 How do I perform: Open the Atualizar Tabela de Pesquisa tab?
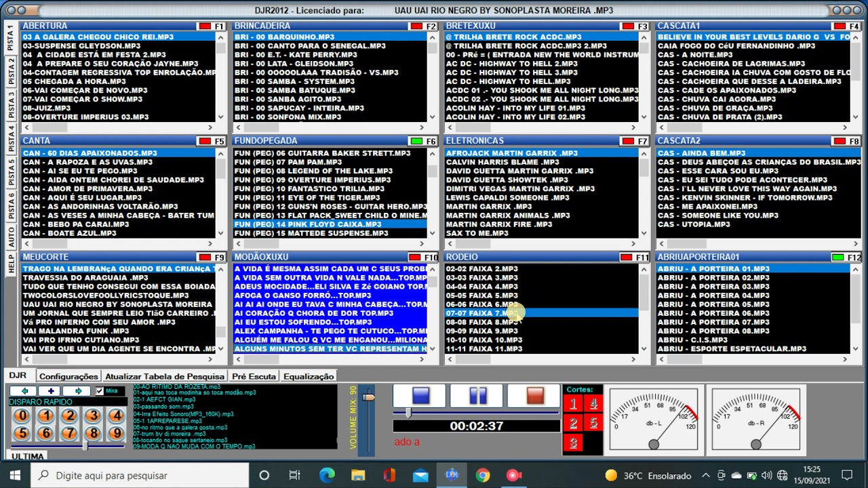point(165,376)
